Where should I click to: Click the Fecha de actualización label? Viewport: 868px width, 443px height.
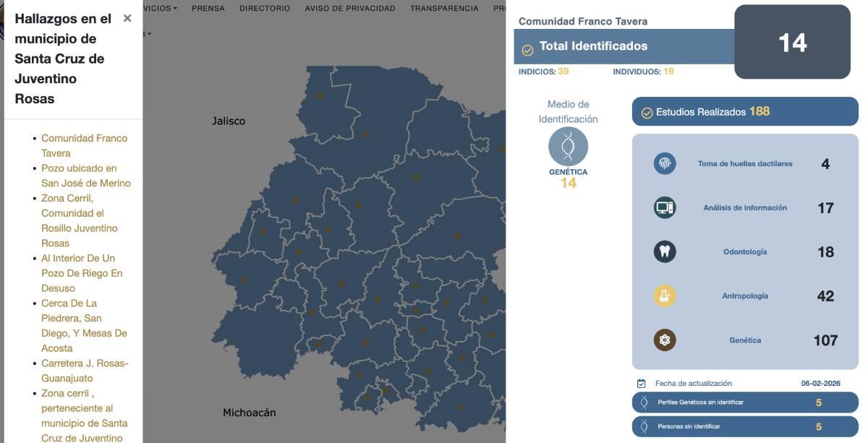693,383
